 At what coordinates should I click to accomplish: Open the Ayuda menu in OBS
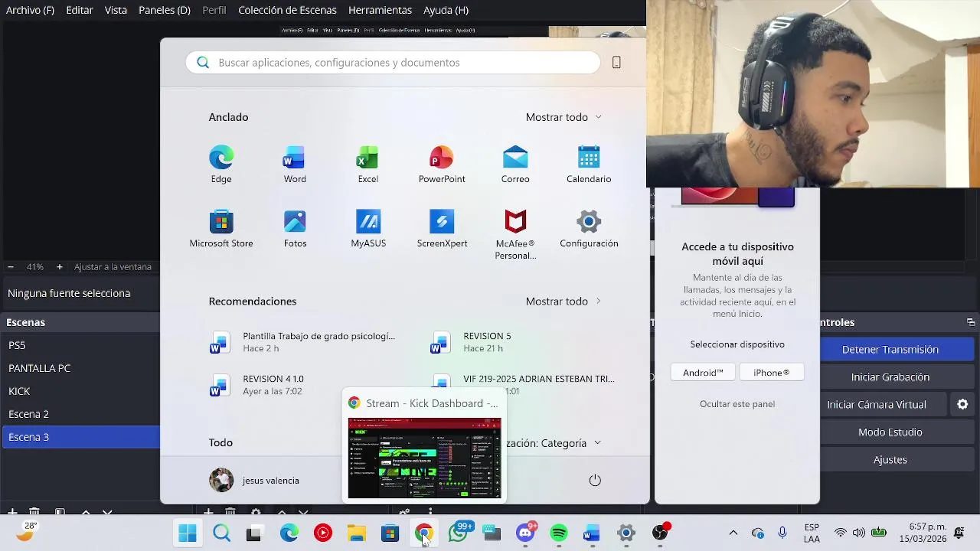(446, 10)
